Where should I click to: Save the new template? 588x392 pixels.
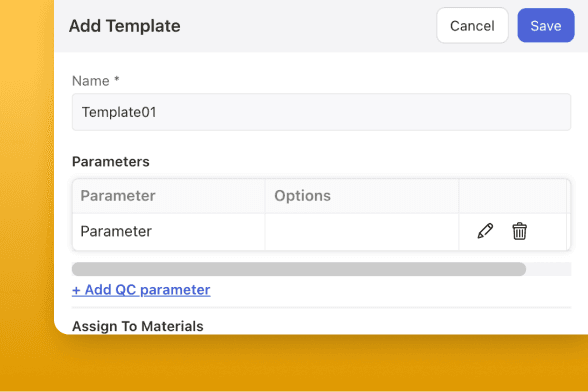click(x=546, y=26)
